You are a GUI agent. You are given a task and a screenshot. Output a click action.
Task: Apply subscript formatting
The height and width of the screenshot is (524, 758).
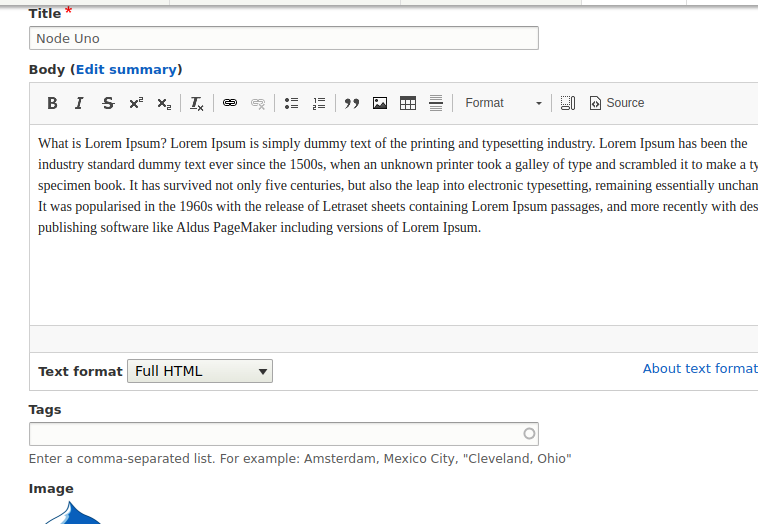click(x=164, y=103)
